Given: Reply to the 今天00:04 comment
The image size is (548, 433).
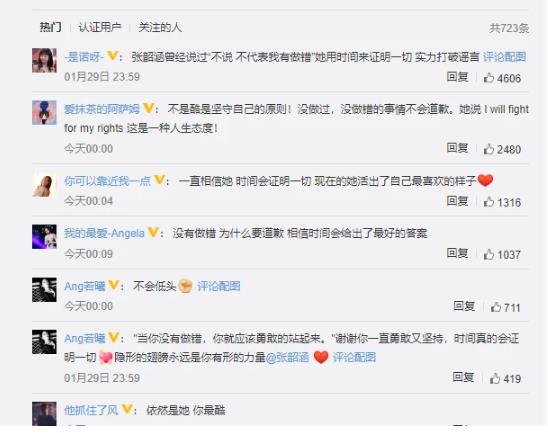Looking at the screenshot, I should coord(457,201).
